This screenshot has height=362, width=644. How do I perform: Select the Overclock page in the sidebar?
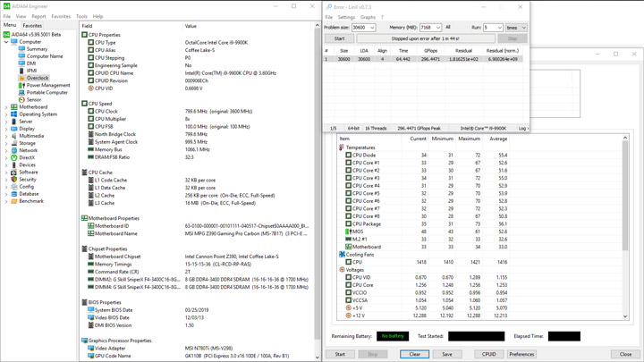pyautogui.click(x=38, y=78)
